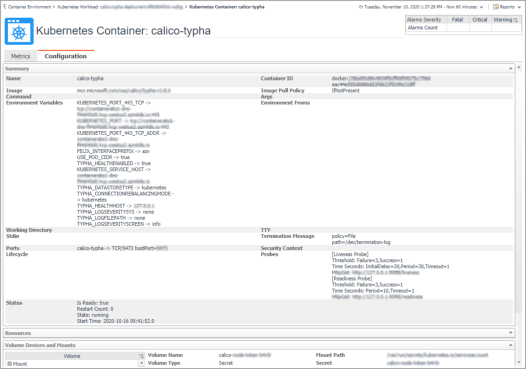Click USE_POD_CIDR -> true entry
This screenshot has height=371, width=529.
[103, 158]
